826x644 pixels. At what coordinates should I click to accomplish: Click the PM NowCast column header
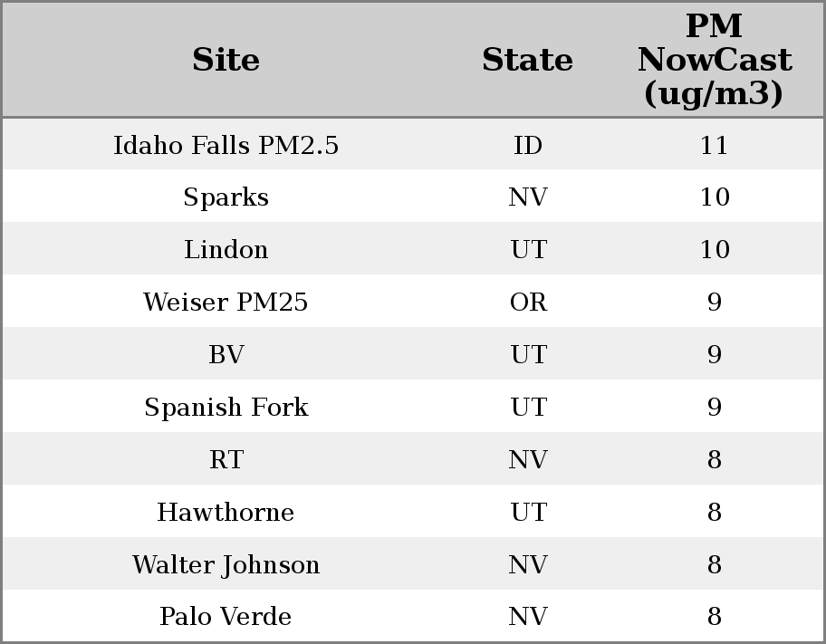click(714, 60)
